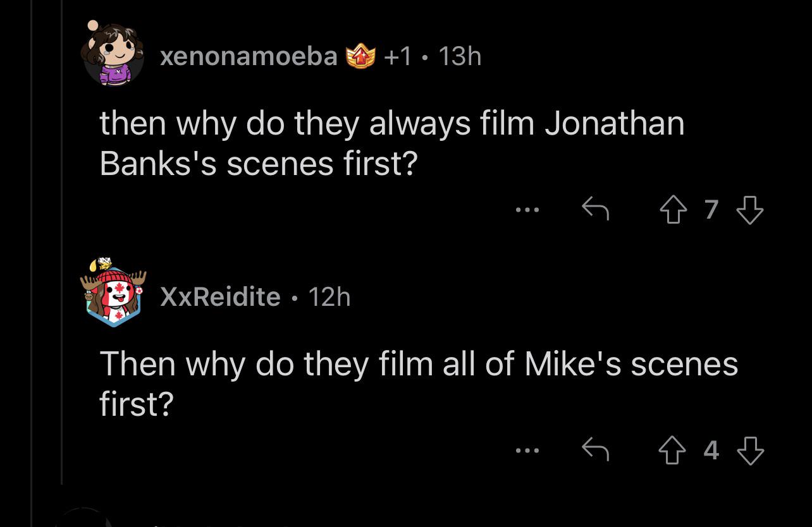The image size is (812, 527).
Task: Visit xenonamoeba's user profile link
Action: pos(249,56)
